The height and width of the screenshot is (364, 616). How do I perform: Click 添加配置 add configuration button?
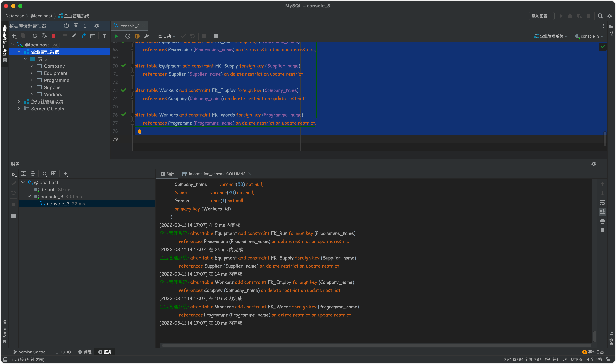pos(541,16)
